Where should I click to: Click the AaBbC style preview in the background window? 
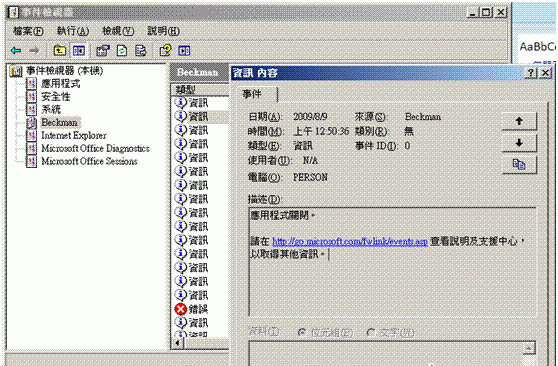(x=537, y=46)
